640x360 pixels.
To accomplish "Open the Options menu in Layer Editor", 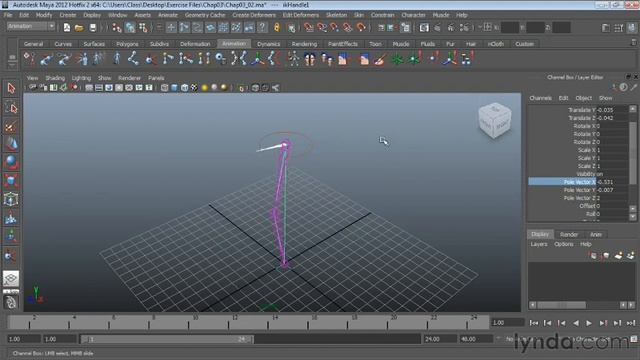I will (564, 244).
